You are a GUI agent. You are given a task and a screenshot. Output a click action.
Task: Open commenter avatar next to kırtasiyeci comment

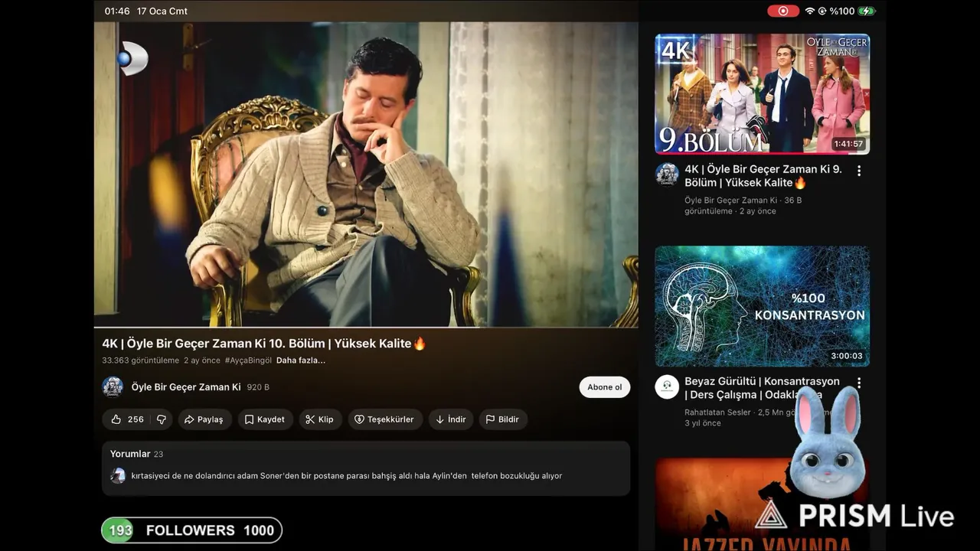118,476
